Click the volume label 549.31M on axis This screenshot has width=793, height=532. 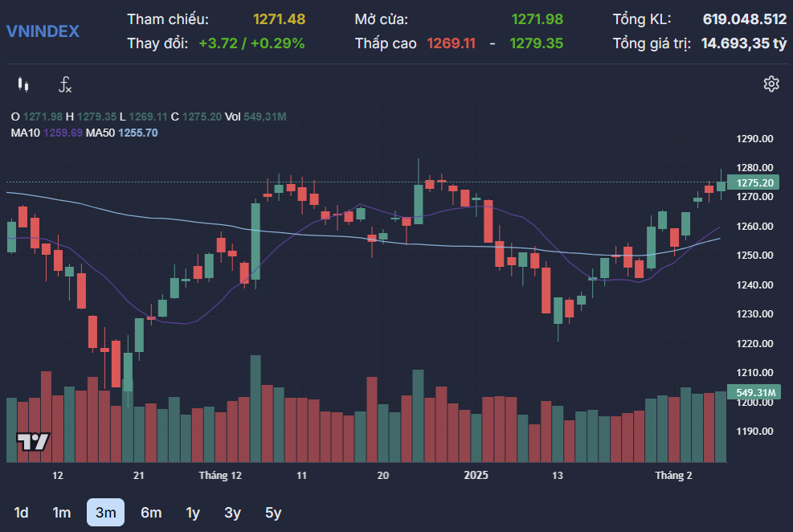pyautogui.click(x=754, y=392)
